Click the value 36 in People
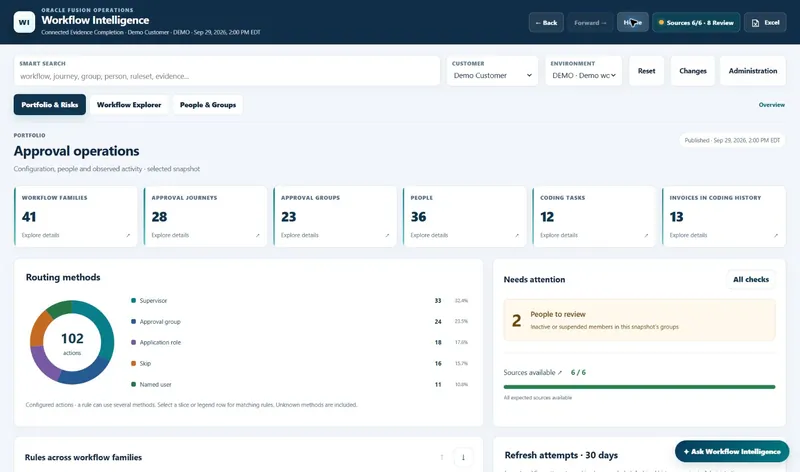The image size is (800, 472). [418, 217]
